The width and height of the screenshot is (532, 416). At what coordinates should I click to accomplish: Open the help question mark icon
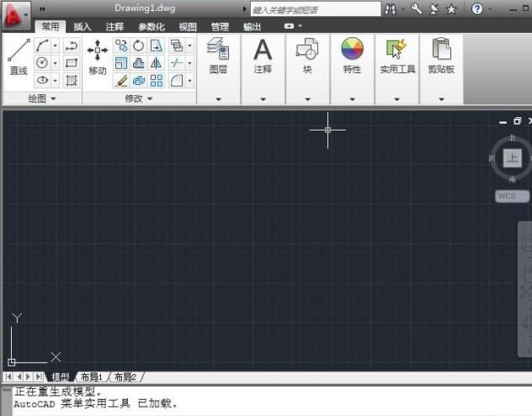(x=477, y=8)
